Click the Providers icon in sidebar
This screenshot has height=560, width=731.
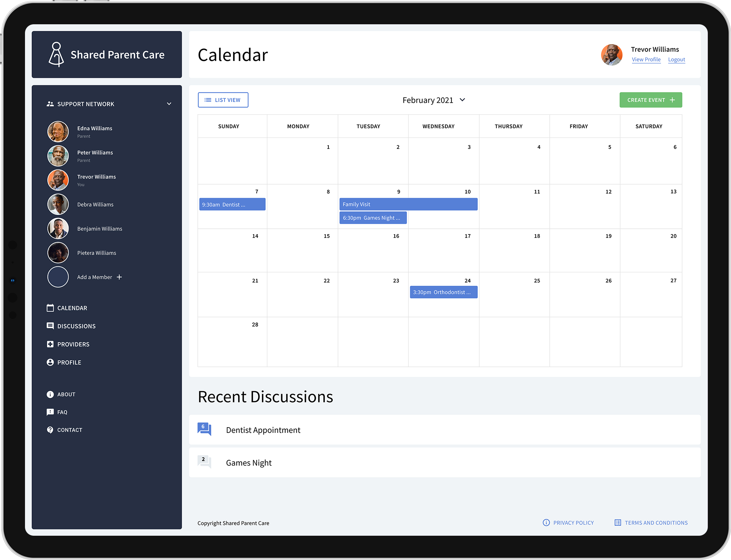tap(50, 343)
